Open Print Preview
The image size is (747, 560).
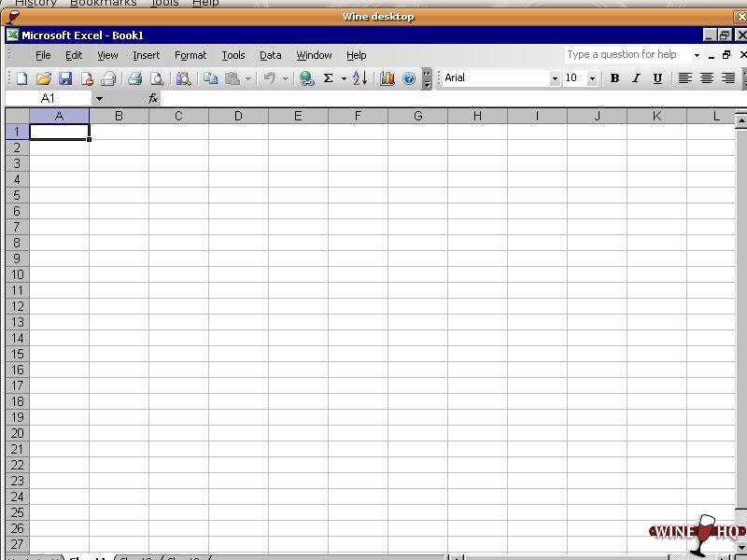(157, 78)
